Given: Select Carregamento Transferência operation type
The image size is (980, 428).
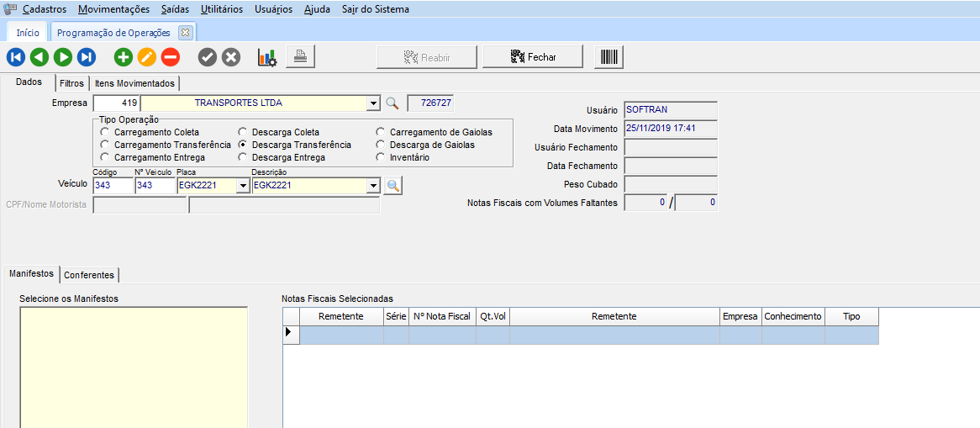Looking at the screenshot, I should point(104,145).
